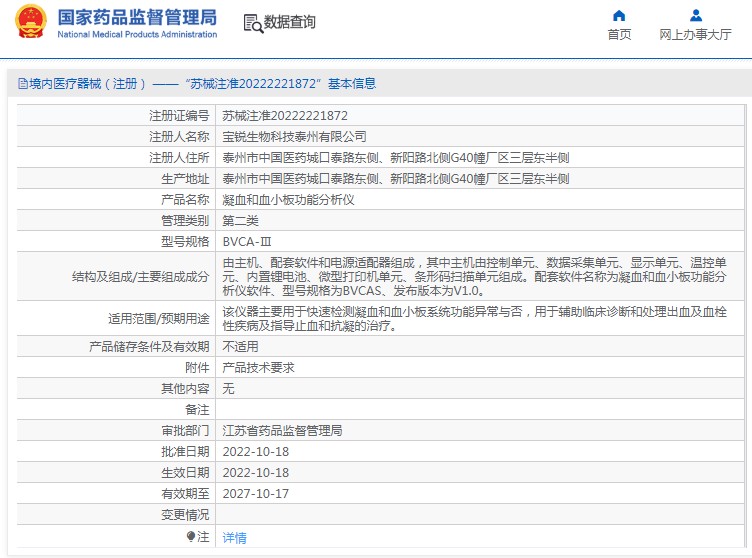The height and width of the screenshot is (558, 752).
Task: Go to 首页 navigation label
Action: [619, 35]
